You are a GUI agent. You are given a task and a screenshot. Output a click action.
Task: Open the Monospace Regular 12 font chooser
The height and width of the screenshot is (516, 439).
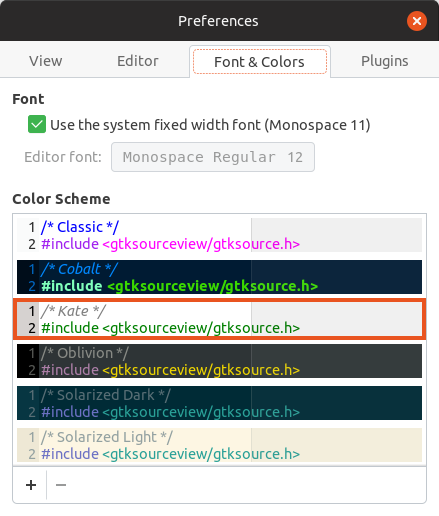tap(213, 157)
